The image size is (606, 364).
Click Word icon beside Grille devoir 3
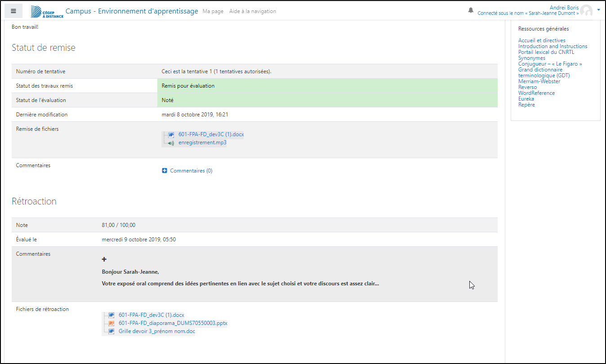pos(111,331)
